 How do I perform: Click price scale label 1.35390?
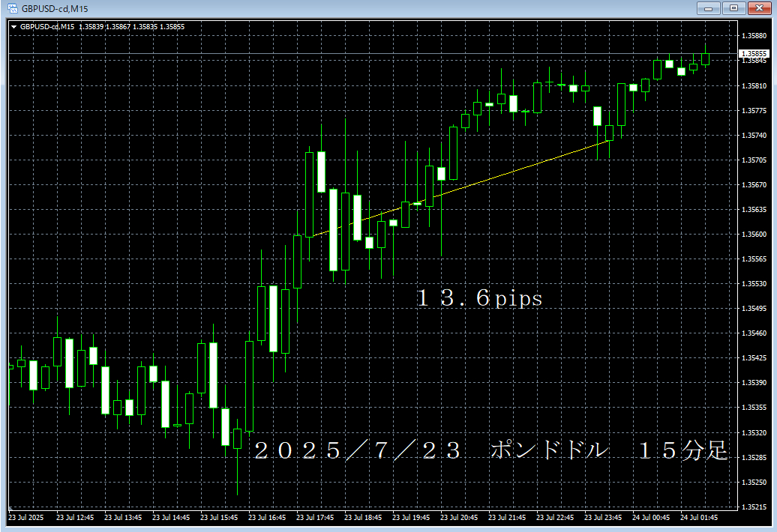754,383
